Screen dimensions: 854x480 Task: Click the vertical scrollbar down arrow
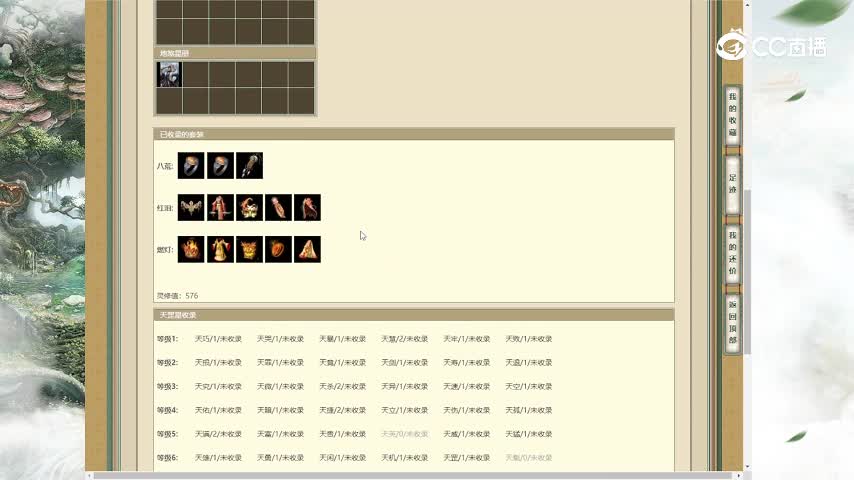pyautogui.click(x=747, y=467)
